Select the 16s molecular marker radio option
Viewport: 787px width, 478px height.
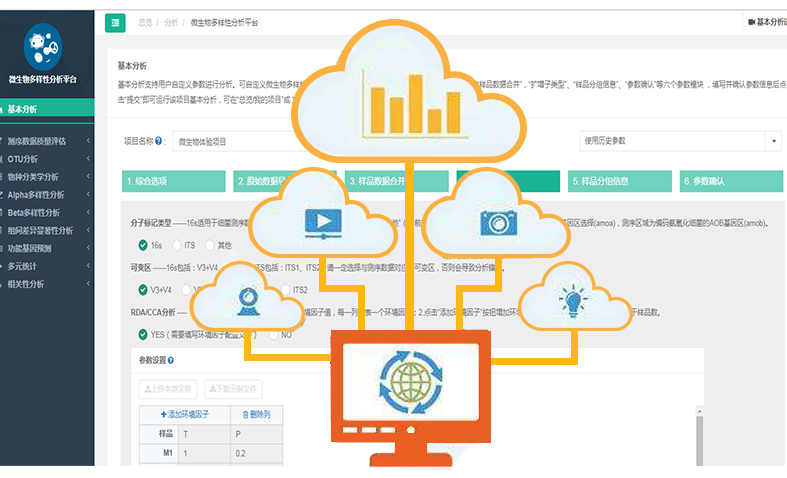tap(142, 245)
